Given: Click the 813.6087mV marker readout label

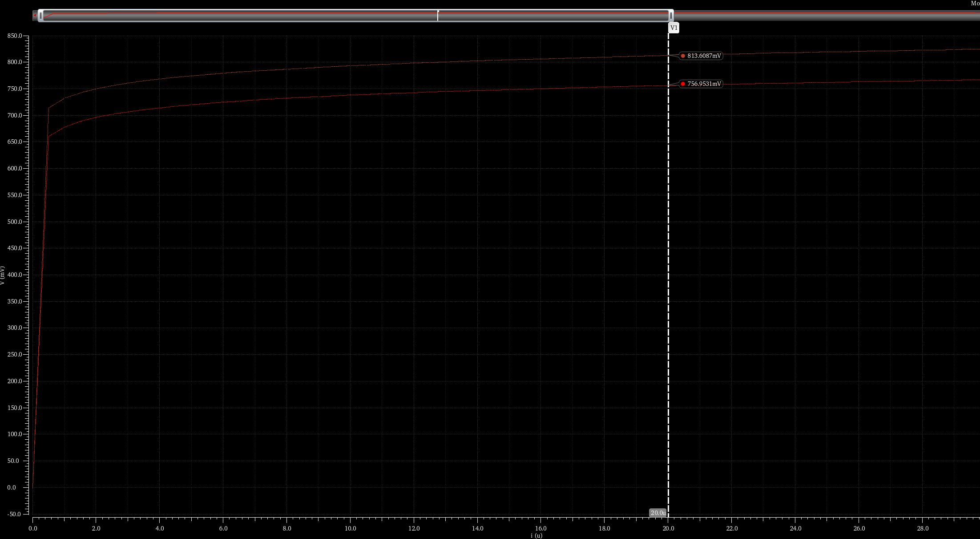Looking at the screenshot, I should [704, 56].
